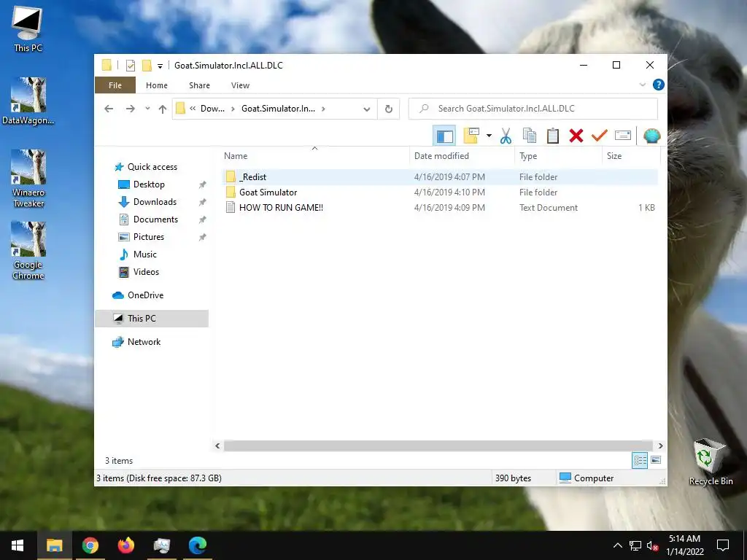The width and height of the screenshot is (747, 560).
Task: Expand the chevron after Goat.Simulator.In... breadcrumb
Action: 323,109
